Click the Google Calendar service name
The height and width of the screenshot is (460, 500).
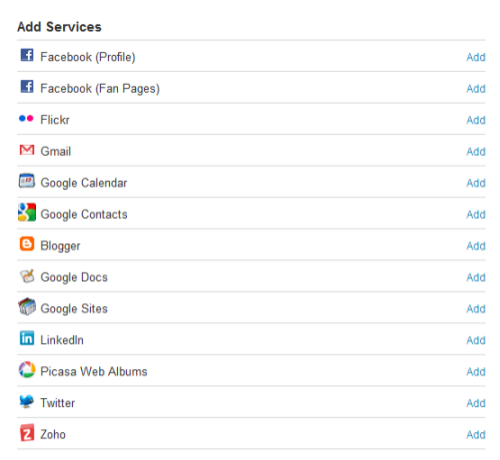coord(84,183)
